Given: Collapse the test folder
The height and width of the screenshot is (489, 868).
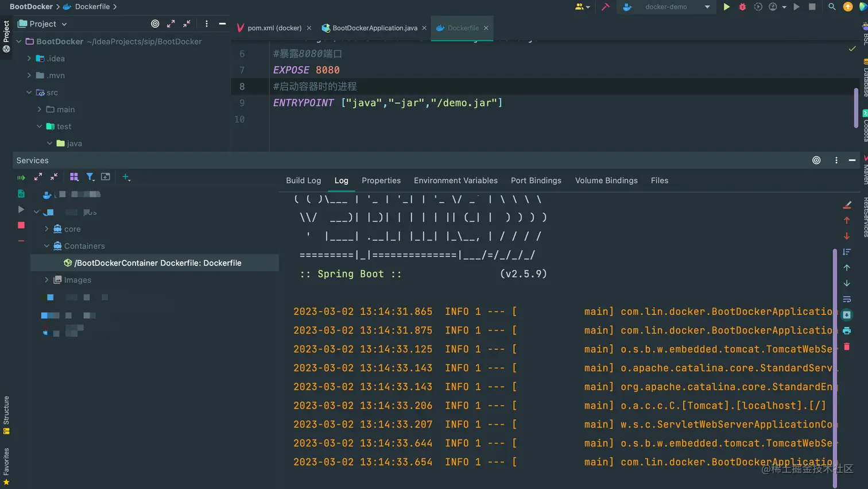Looking at the screenshot, I should click(x=40, y=126).
